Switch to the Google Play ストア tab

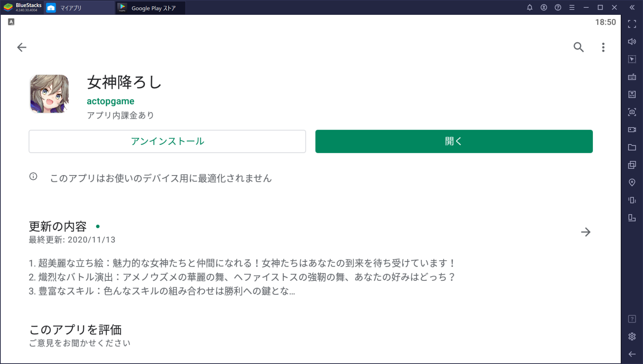150,8
